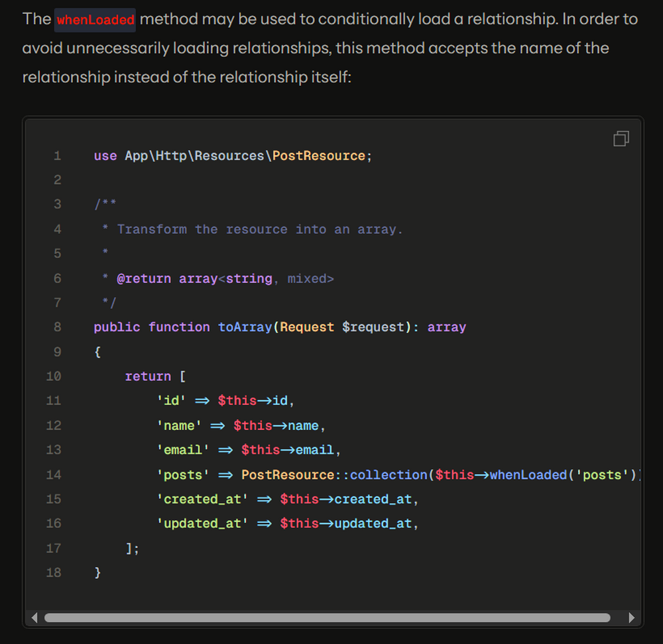This screenshot has width=663, height=644.
Task: Click whenLoaded call inside the code block
Action: pos(528,474)
